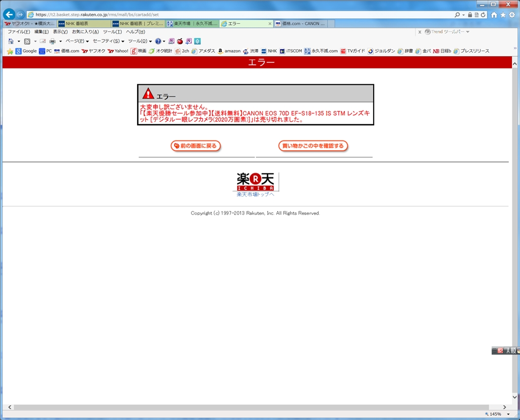Switch to NHK 番組表 | プレミ... tab
The image size is (520, 420).
click(138, 23)
